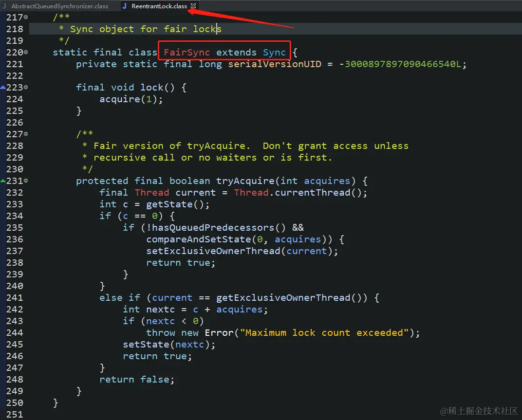Viewport: 522px width, 420px height.
Task: Collapse the Javadoc comment fold at line 217
Action: coord(26,17)
